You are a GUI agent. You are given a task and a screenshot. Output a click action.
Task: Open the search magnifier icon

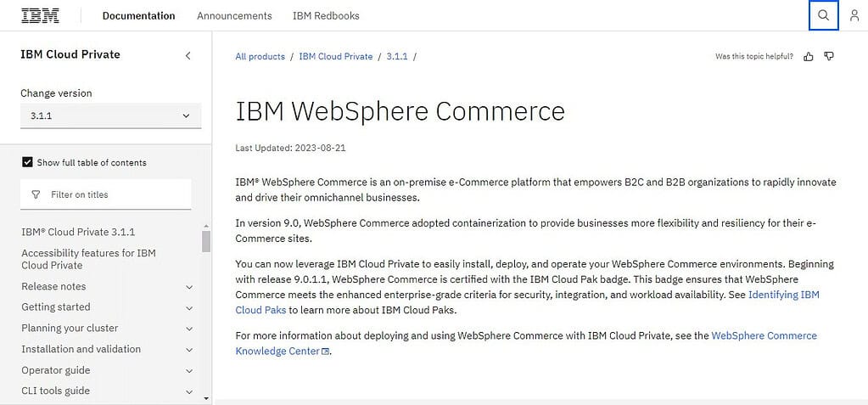(x=824, y=15)
